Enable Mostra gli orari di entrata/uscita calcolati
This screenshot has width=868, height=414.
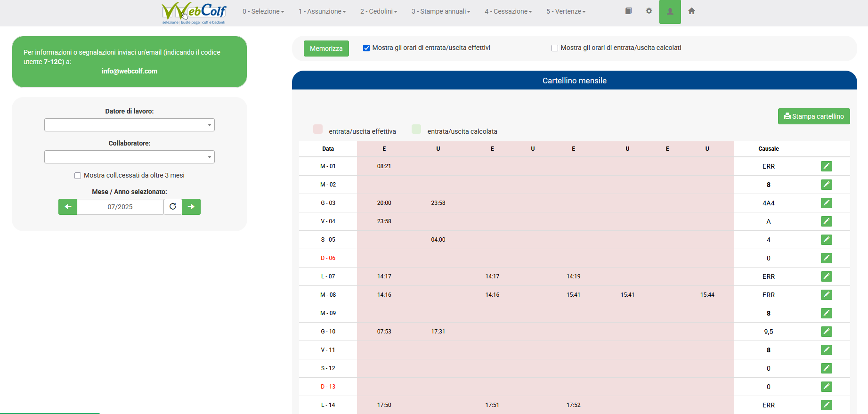click(x=555, y=48)
